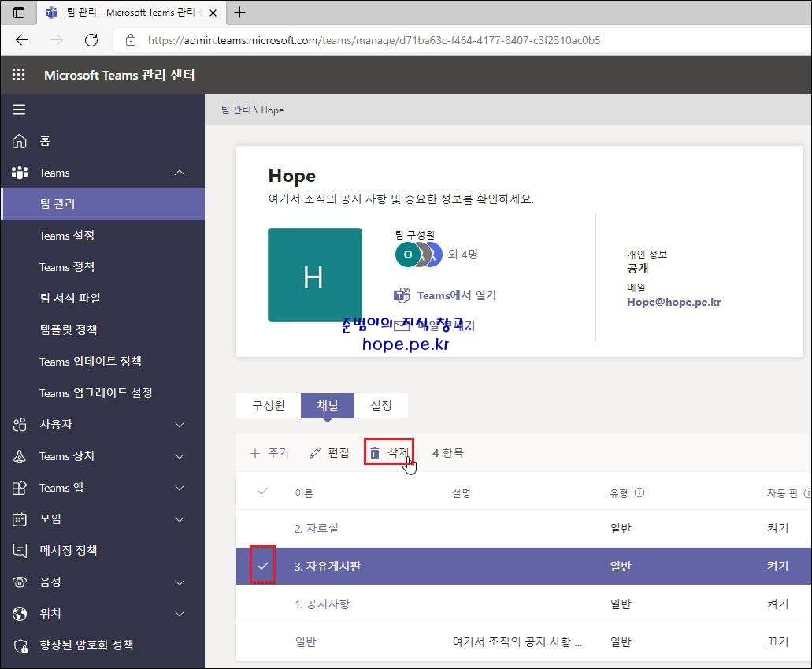Click the 홈 label in the sidebar
The height and width of the screenshot is (669, 812).
click(45, 141)
